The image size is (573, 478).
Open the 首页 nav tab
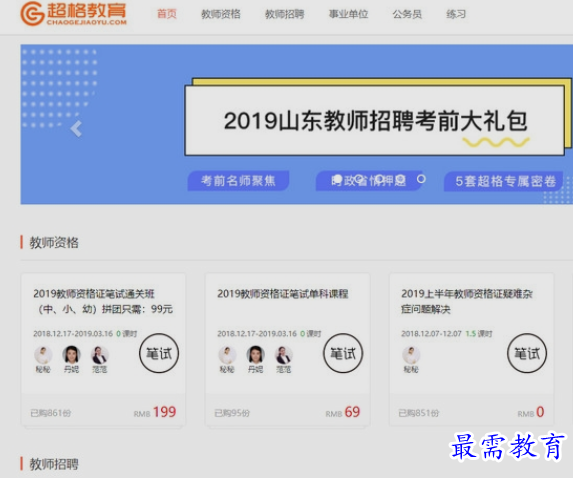point(167,14)
